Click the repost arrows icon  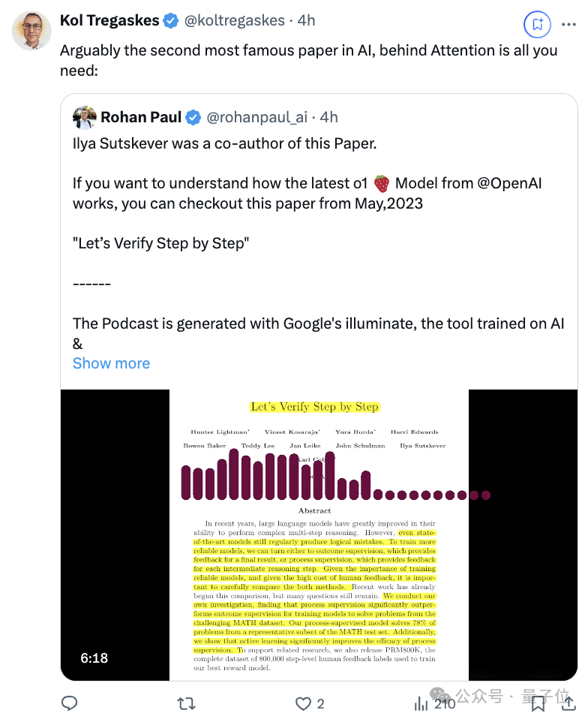(x=186, y=703)
